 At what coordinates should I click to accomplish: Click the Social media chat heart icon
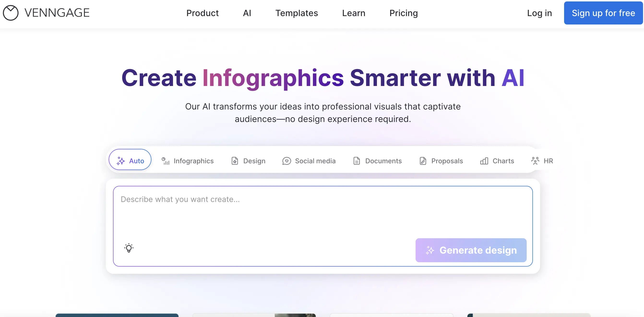tap(286, 161)
